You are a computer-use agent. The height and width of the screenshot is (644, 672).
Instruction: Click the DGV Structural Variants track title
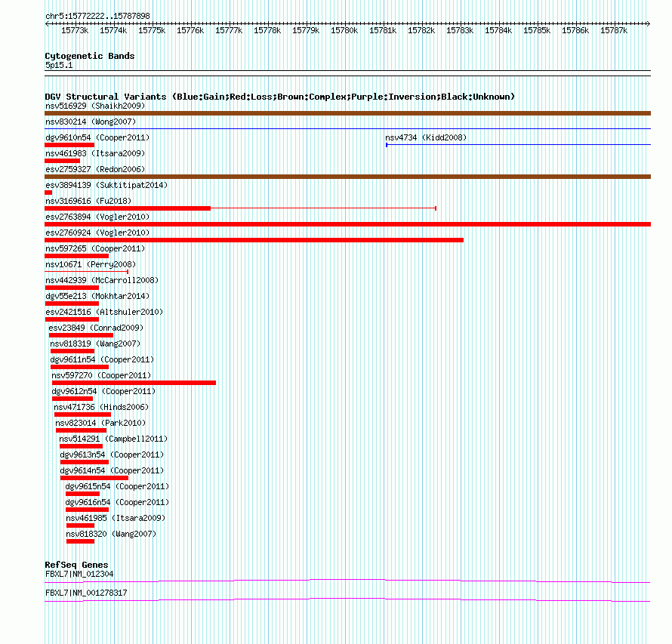point(280,97)
